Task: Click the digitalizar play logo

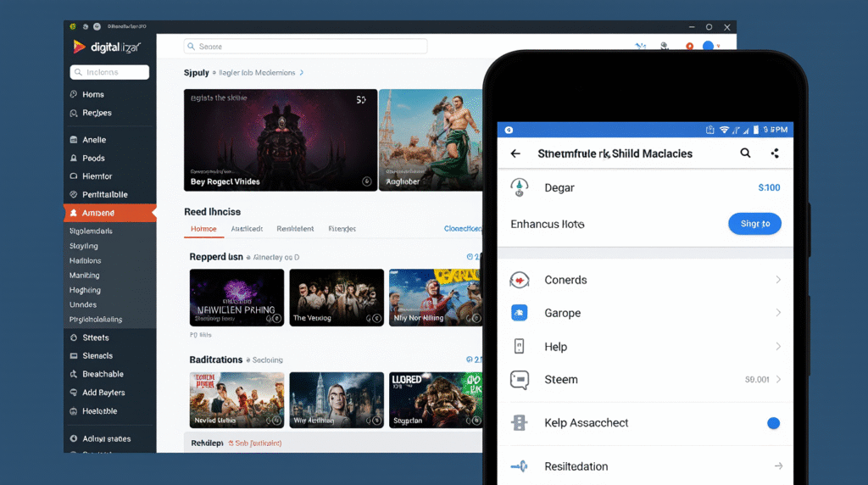Action: coord(79,47)
